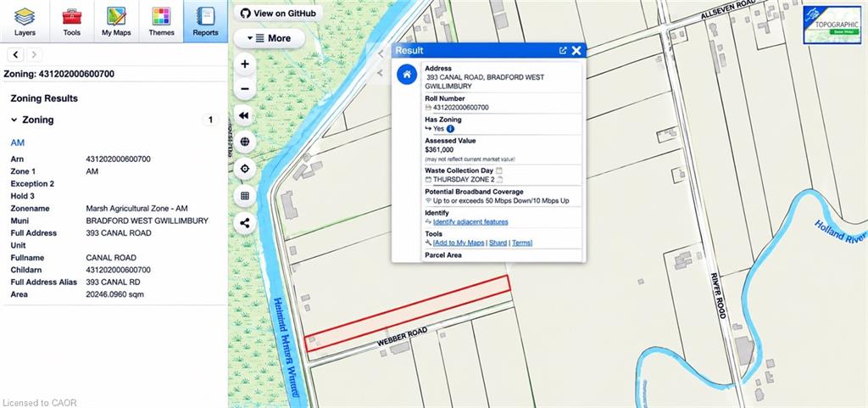Switch to the Themes tab
This screenshot has height=408, width=868.
[161, 21]
